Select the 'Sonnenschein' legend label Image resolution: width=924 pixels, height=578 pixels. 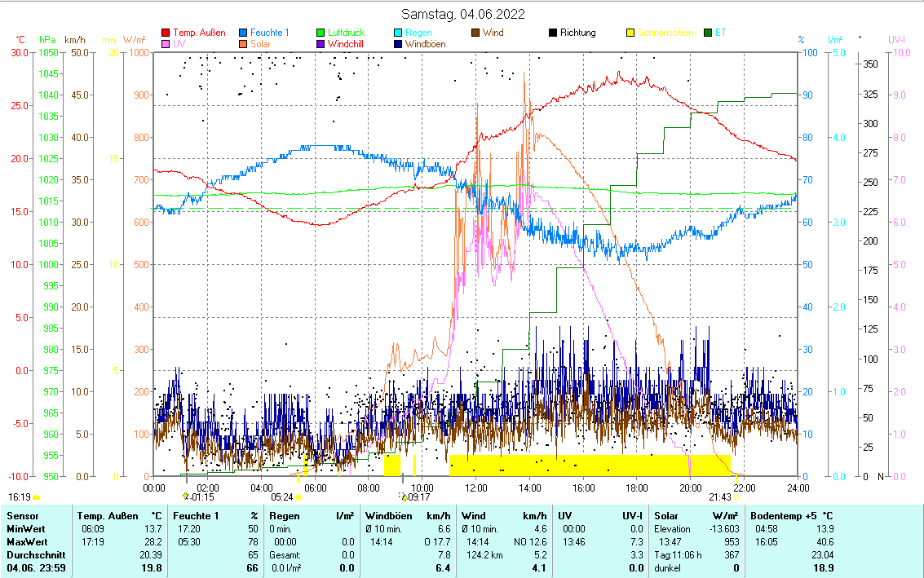[666, 33]
